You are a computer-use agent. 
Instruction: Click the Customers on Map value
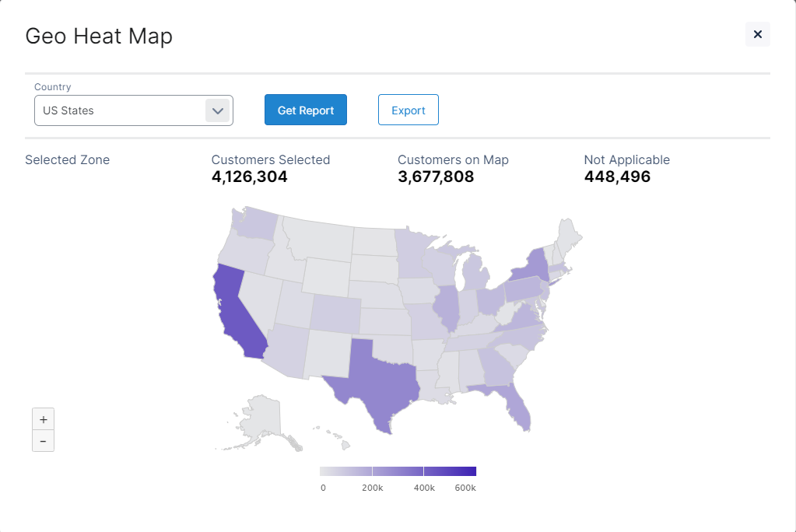[435, 177]
